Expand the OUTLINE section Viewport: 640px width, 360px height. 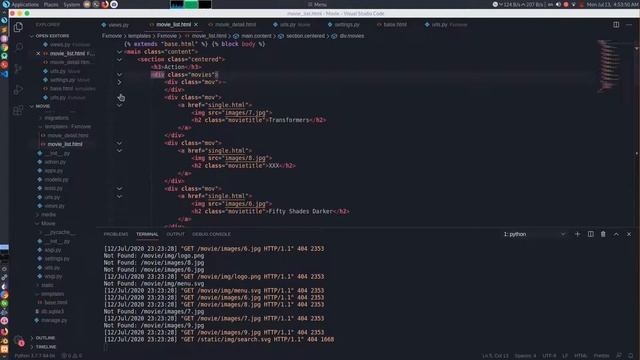(45, 338)
